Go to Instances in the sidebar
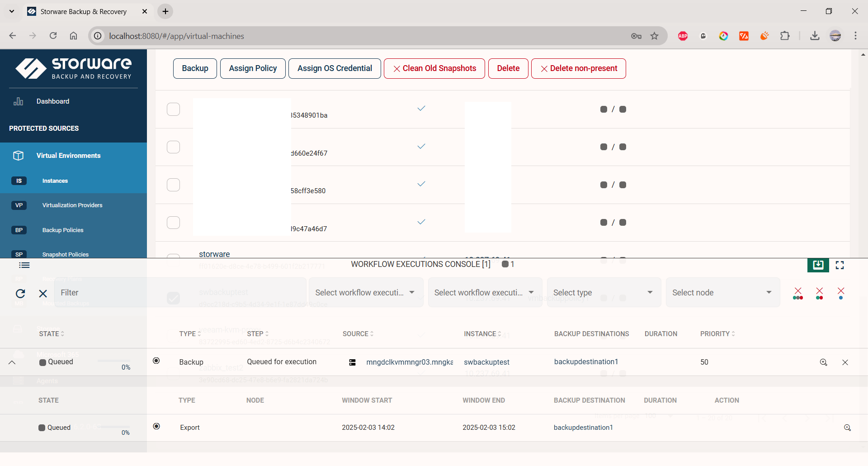Screen dimensions: 868x466 pos(55,181)
